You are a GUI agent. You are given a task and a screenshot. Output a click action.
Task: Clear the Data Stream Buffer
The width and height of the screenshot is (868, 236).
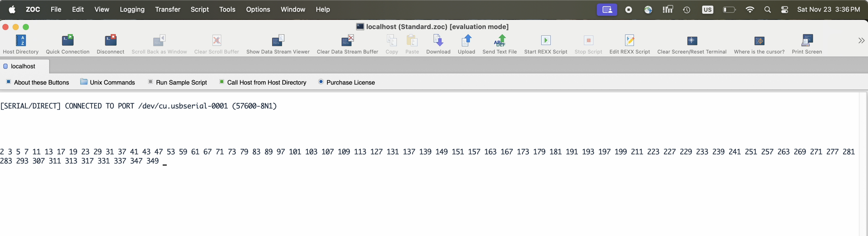pyautogui.click(x=347, y=44)
